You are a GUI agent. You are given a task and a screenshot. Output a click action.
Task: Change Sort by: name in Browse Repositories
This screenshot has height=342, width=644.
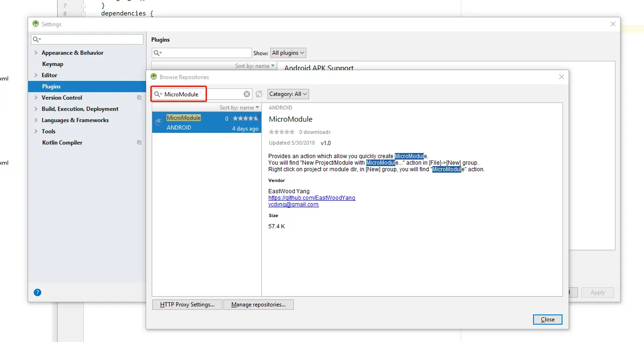(x=239, y=108)
